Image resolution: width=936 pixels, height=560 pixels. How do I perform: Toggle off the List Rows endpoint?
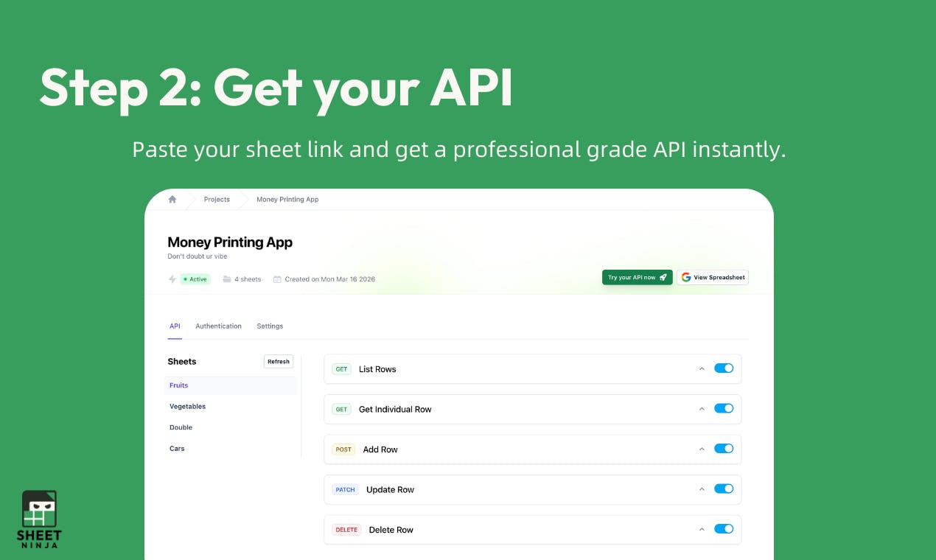point(724,368)
